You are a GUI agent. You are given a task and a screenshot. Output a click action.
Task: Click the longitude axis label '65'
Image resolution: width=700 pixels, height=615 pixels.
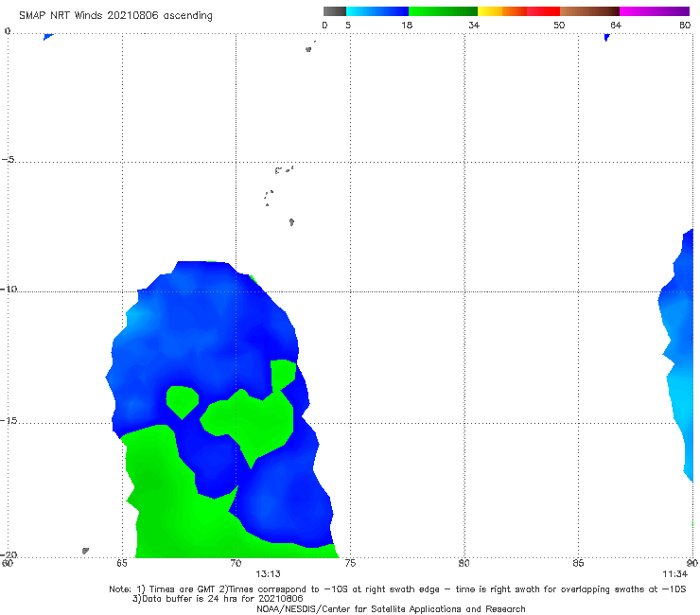click(122, 563)
